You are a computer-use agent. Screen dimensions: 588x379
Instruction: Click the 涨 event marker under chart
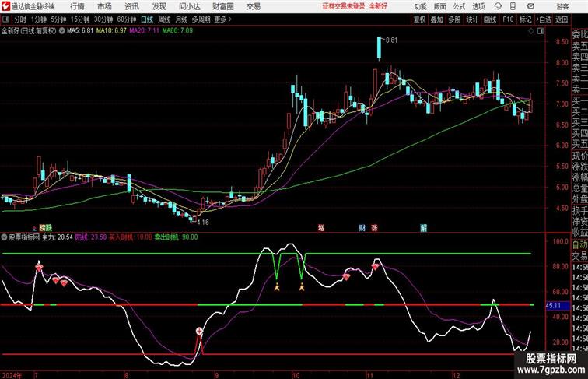tap(374, 228)
